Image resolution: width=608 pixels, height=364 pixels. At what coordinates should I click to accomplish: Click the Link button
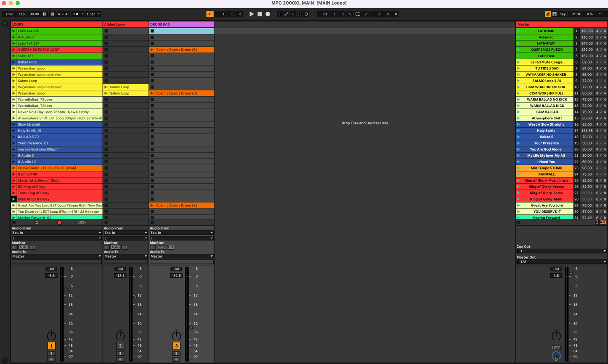pyautogui.click(x=9, y=14)
